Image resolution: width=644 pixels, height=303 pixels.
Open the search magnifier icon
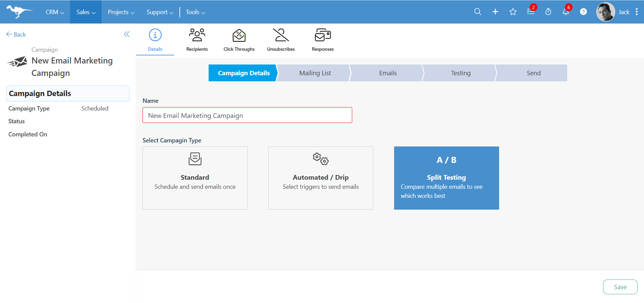[x=478, y=12]
